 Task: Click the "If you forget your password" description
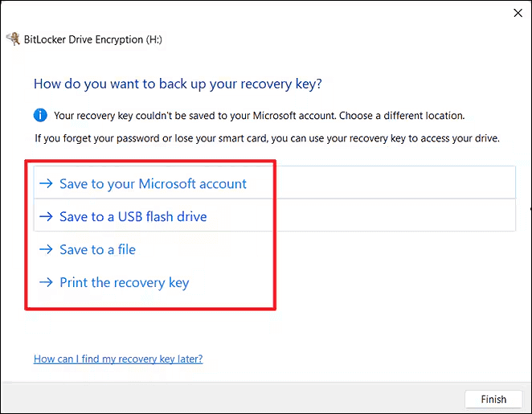pyautogui.click(x=267, y=138)
